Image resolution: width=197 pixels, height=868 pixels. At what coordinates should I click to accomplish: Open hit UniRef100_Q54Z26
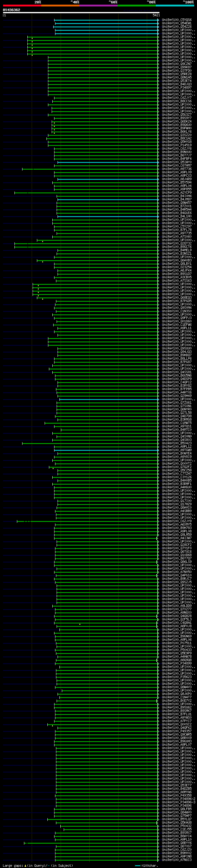point(176,26)
